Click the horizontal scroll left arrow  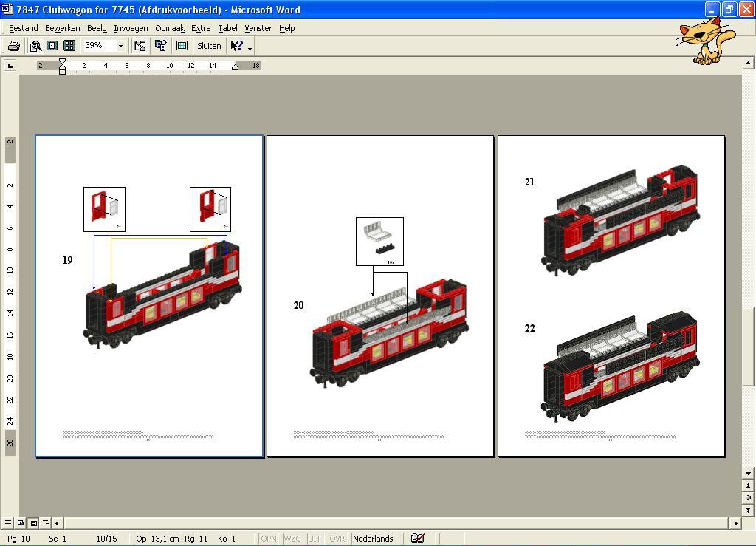(x=58, y=523)
